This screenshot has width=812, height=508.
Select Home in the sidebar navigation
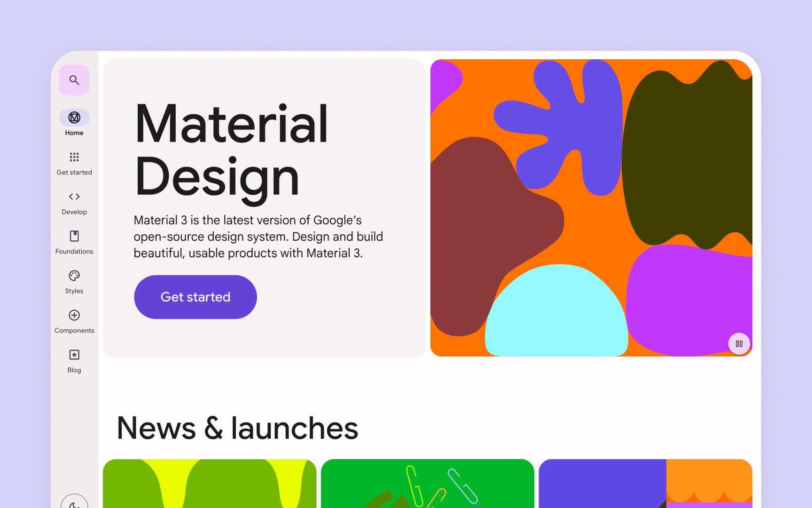(x=74, y=133)
